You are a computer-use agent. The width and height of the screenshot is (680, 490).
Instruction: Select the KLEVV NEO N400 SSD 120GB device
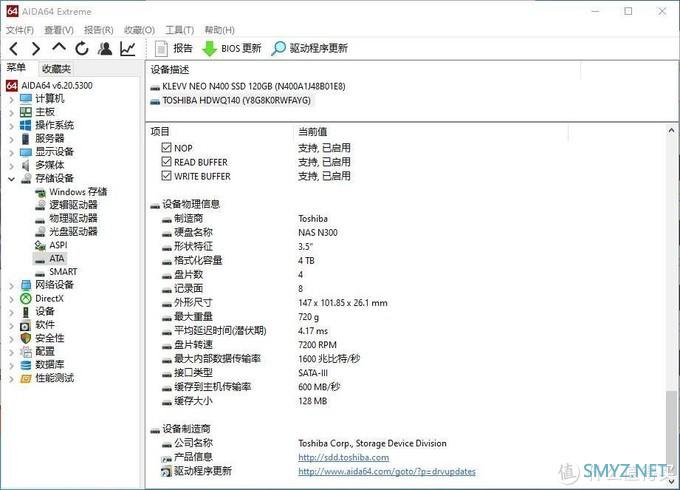pos(248,86)
